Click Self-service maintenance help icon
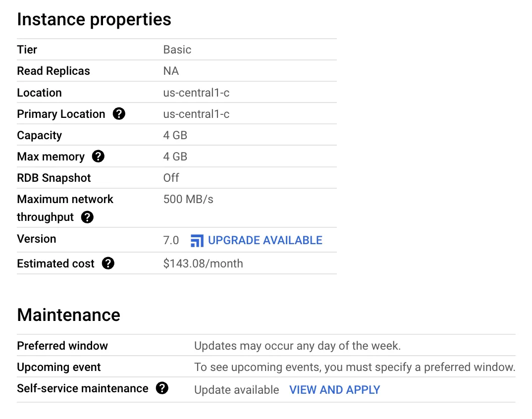 point(162,388)
